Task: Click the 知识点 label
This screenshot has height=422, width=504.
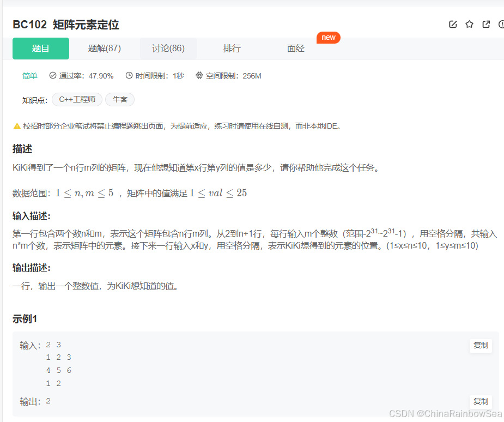Action: pos(35,100)
